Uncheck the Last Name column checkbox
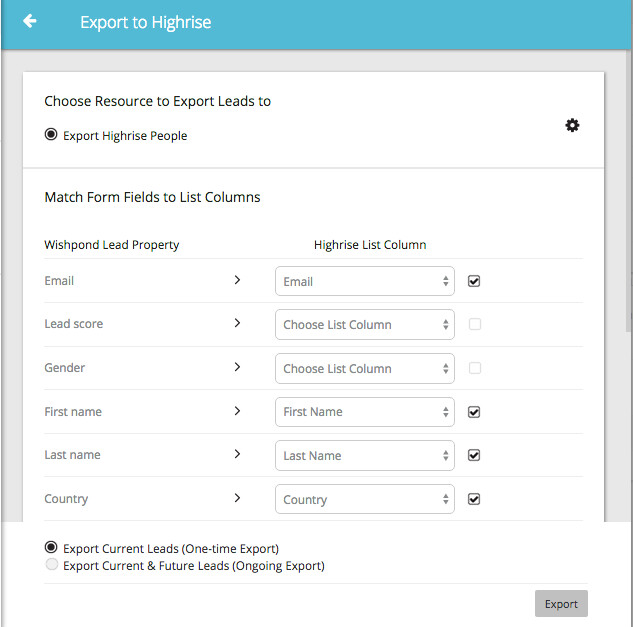The height and width of the screenshot is (627, 633). (x=474, y=455)
